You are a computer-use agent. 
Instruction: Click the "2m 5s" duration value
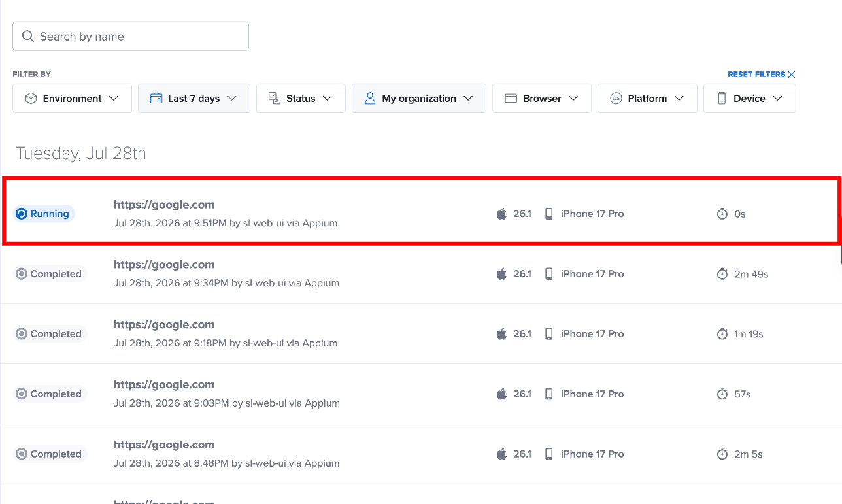749,454
